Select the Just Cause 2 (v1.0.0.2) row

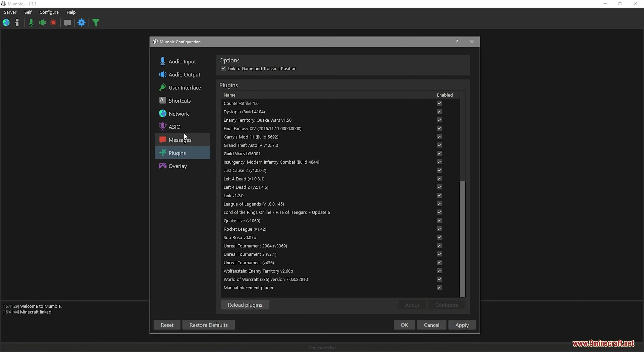tap(340, 170)
